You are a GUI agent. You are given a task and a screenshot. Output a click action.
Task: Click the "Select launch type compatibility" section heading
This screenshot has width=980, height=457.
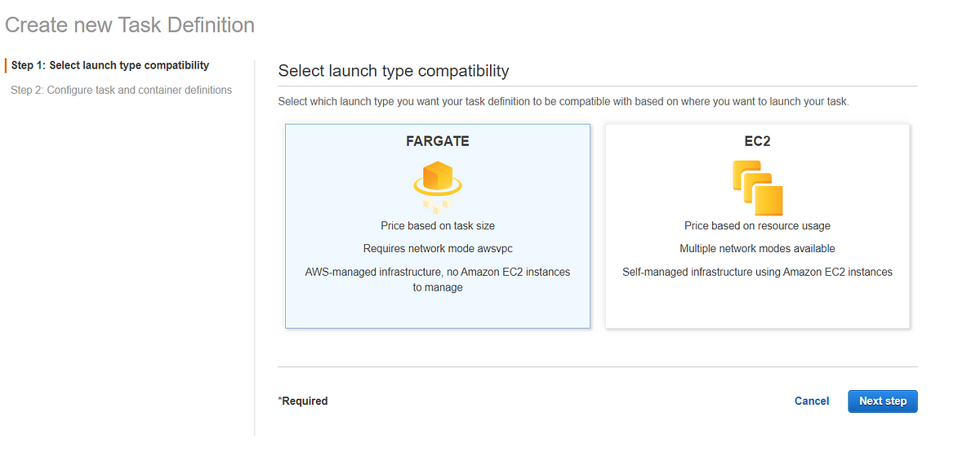click(x=394, y=71)
